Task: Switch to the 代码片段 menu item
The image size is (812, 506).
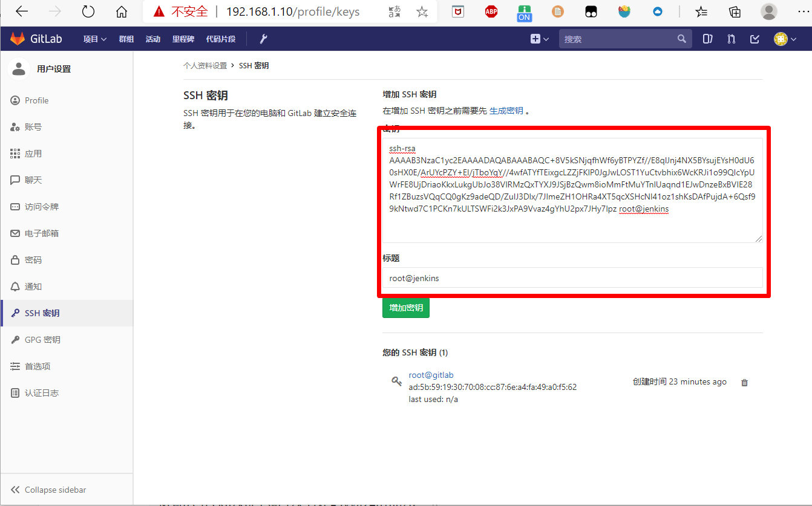Action: coord(220,38)
